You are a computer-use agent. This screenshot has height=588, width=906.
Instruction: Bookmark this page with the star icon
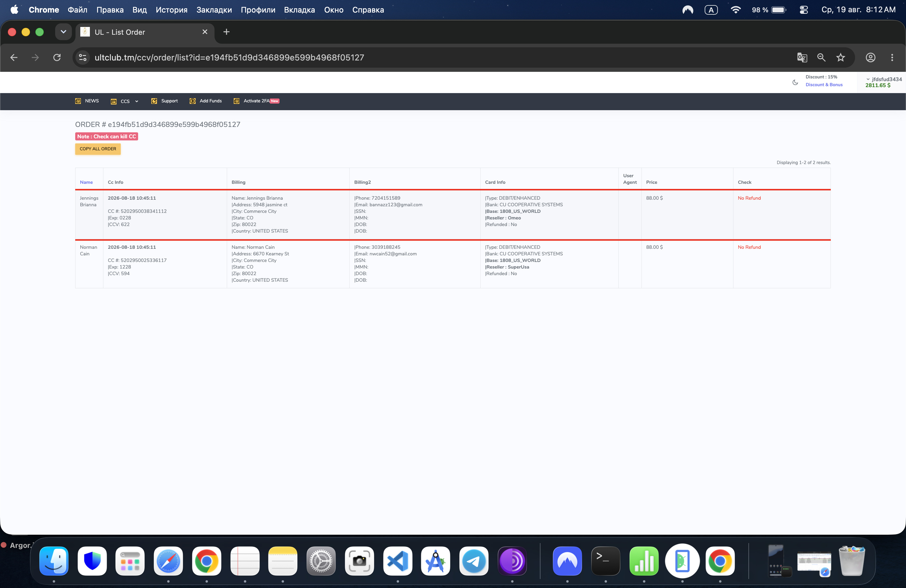point(840,57)
